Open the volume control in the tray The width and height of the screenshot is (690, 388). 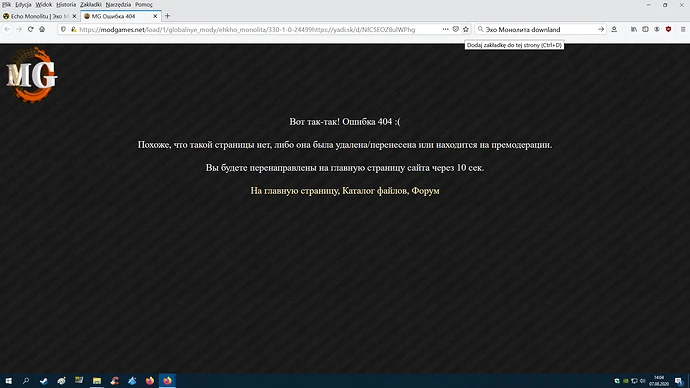click(642, 381)
